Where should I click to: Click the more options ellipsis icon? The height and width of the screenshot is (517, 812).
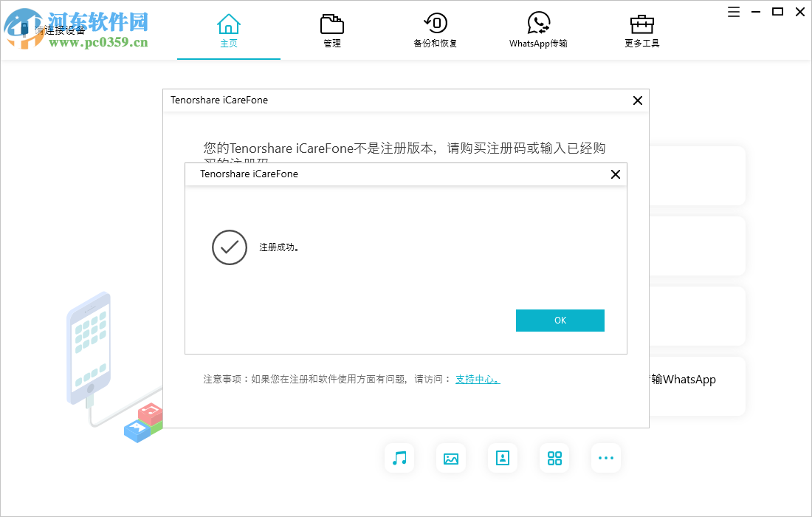click(606, 458)
